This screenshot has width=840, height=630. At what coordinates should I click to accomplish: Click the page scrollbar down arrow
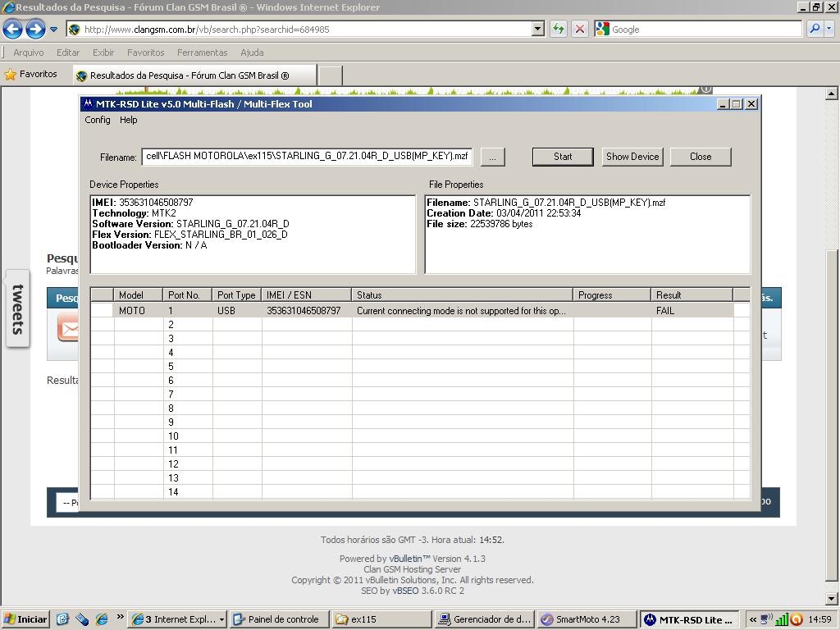831,598
